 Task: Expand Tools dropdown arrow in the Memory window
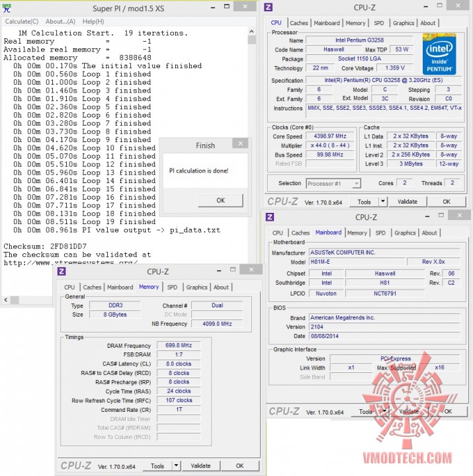coord(176,466)
